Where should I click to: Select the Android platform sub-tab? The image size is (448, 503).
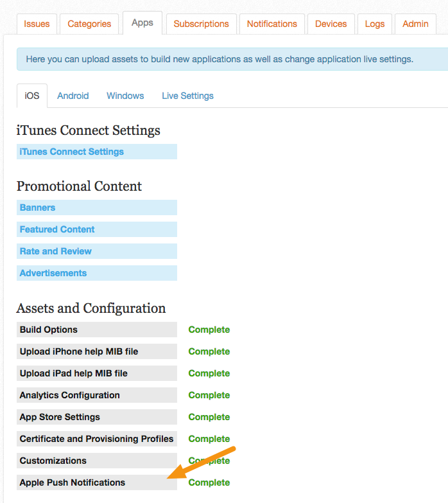(x=73, y=96)
